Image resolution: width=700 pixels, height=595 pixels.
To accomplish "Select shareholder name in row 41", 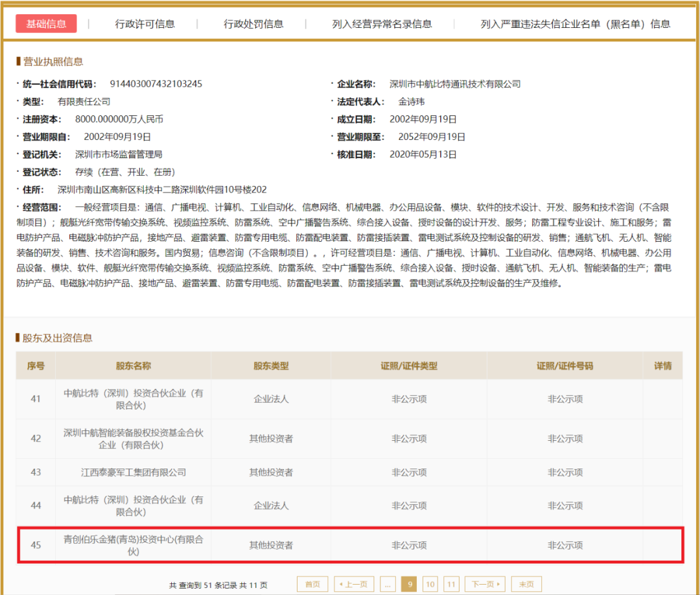I will tap(133, 399).
